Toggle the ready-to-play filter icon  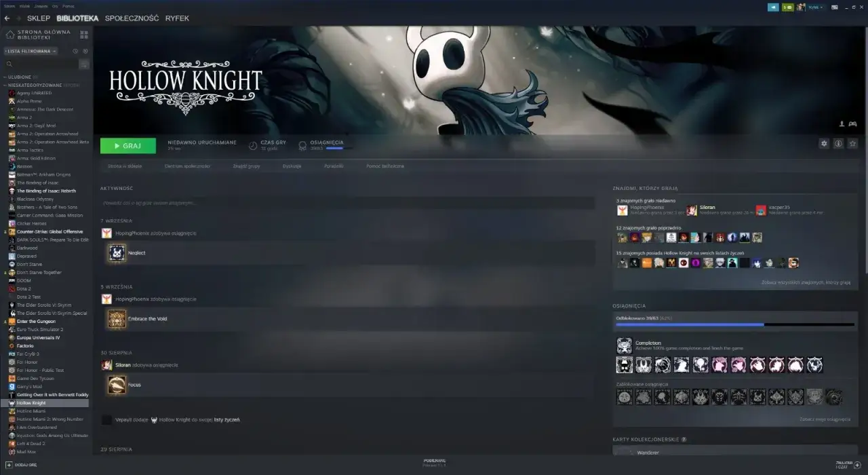pos(85,51)
